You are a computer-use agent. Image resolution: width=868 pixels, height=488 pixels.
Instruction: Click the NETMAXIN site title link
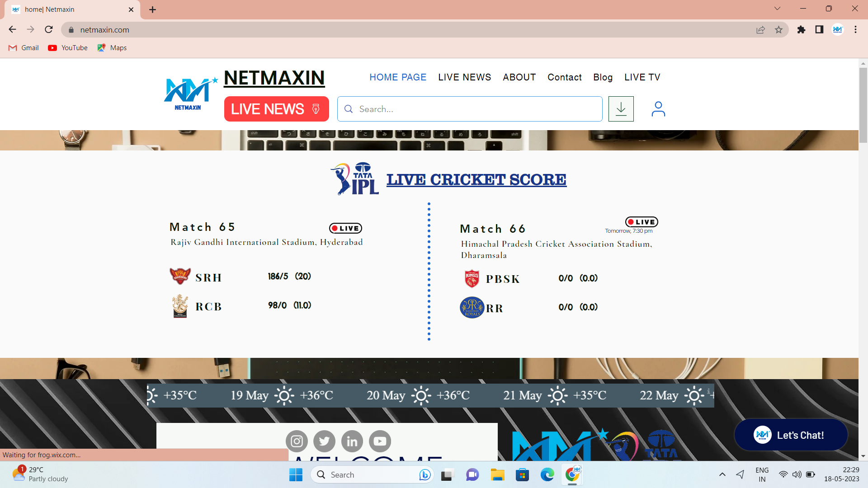274,78
